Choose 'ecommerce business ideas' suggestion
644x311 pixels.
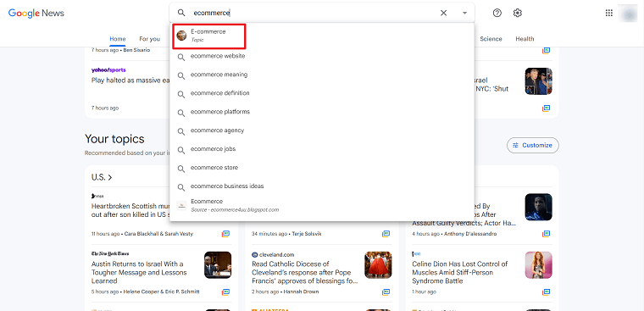pyautogui.click(x=322, y=186)
